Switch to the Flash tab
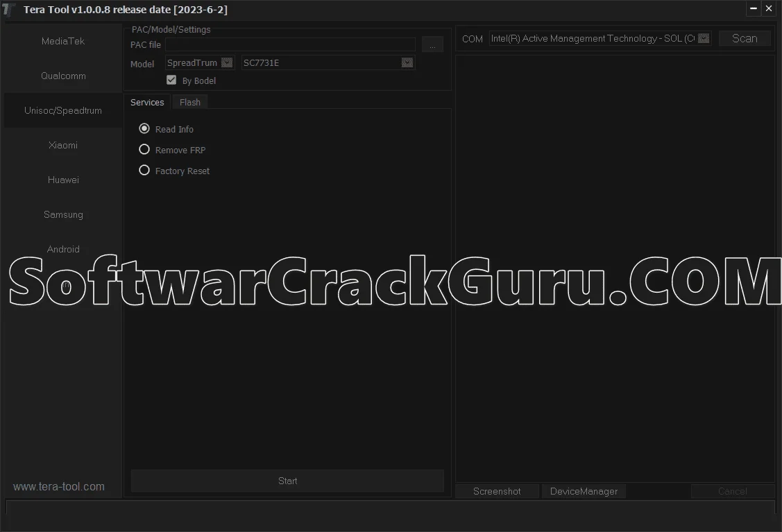Image resolution: width=782 pixels, height=532 pixels. 190,102
